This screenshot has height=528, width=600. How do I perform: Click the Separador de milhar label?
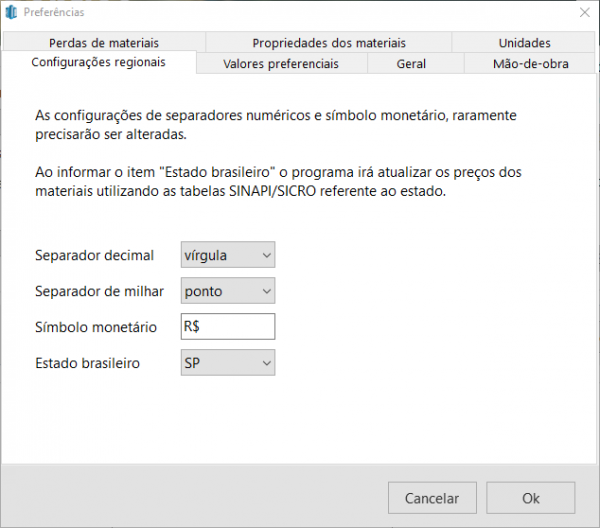point(98,291)
